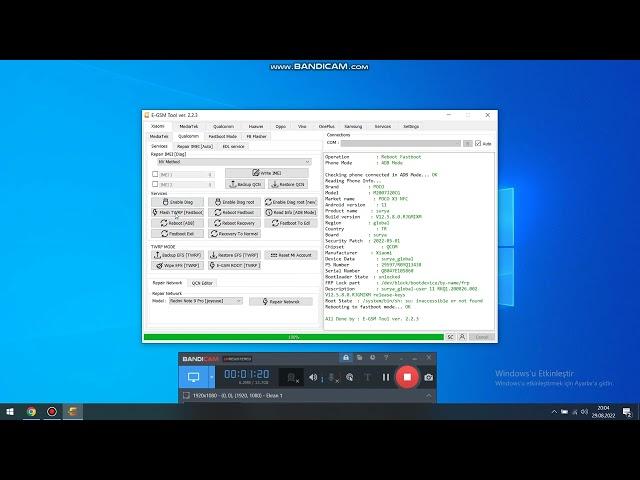Open the COM port dropdown
This screenshot has height=480, width=640.
pos(401,144)
